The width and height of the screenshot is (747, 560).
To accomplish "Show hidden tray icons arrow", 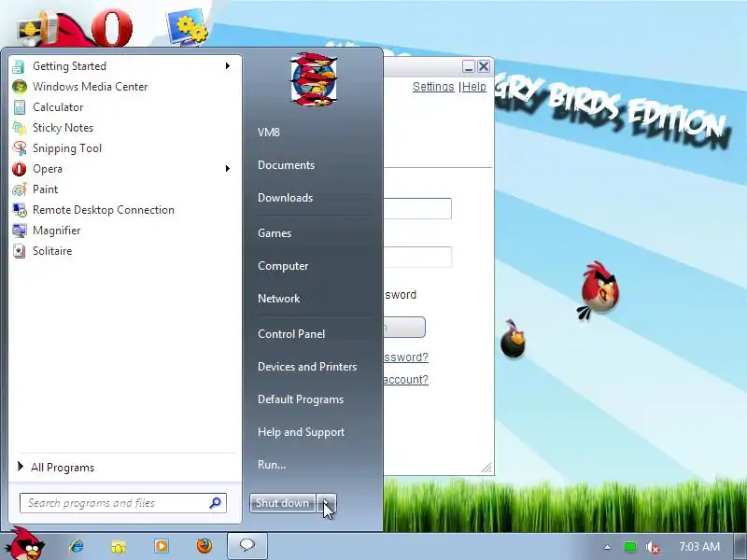I will coord(607,547).
